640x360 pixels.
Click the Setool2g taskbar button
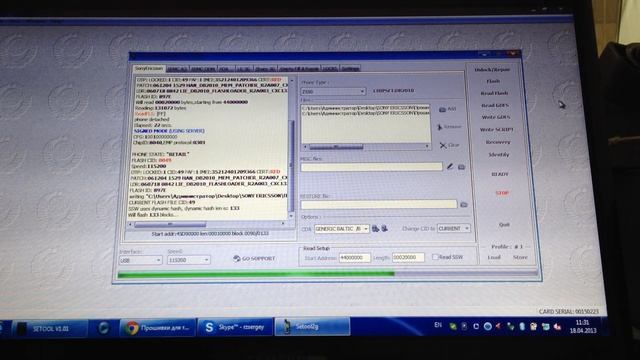(x=312, y=327)
